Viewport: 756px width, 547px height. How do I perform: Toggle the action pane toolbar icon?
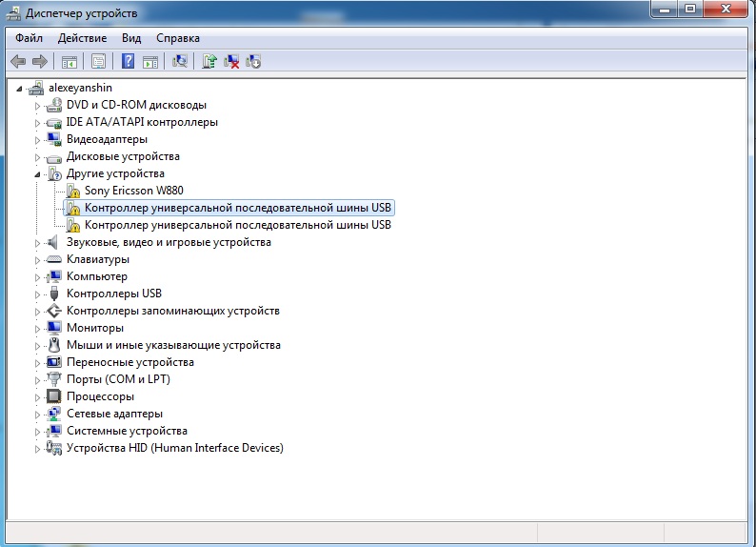[x=150, y=62]
